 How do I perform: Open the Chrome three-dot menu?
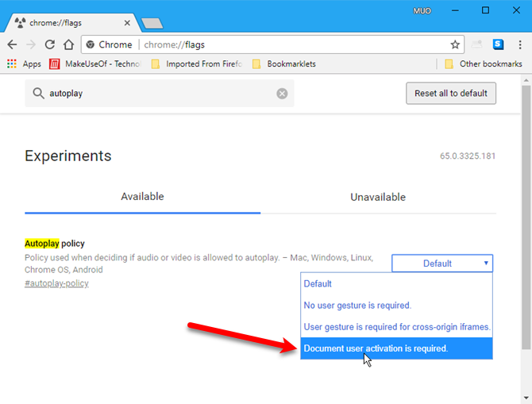[x=519, y=44]
